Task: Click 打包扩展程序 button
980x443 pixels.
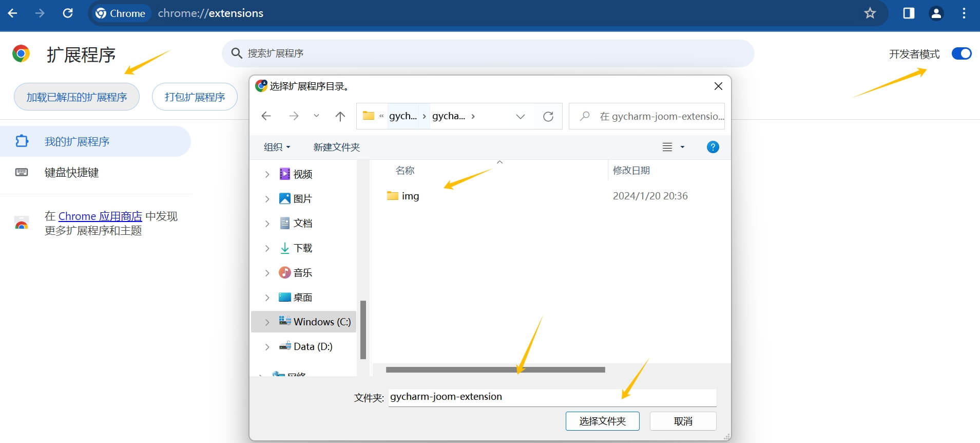Action: pyautogui.click(x=195, y=97)
